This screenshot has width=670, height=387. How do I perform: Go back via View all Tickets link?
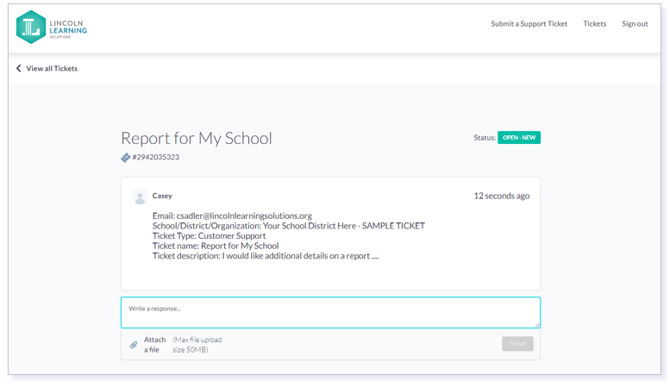coord(52,68)
